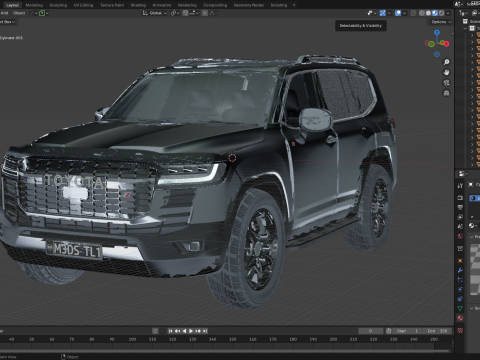
Task: Toggle auto keying record button in timeline
Action: point(155,331)
